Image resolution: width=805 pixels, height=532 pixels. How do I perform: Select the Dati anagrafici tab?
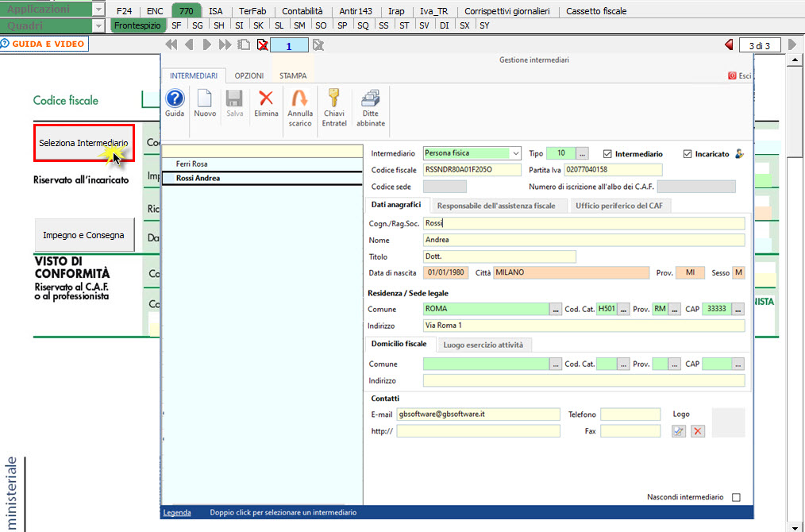(396, 204)
